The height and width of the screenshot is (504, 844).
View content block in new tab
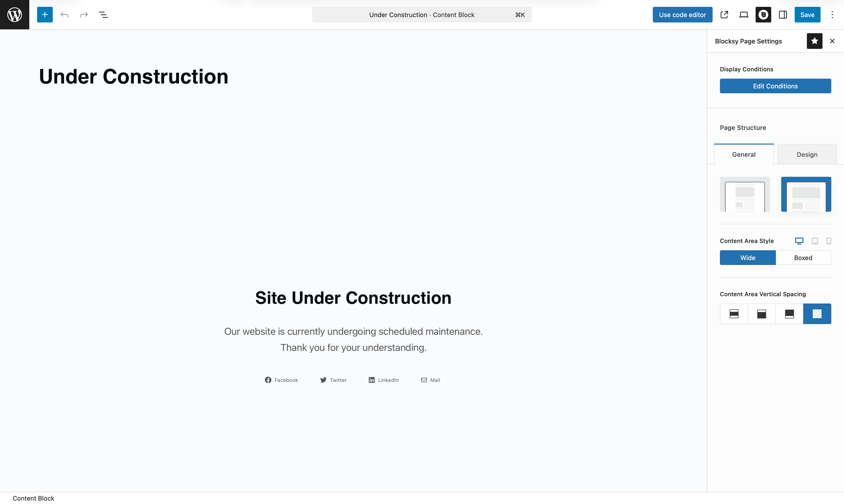click(x=724, y=15)
